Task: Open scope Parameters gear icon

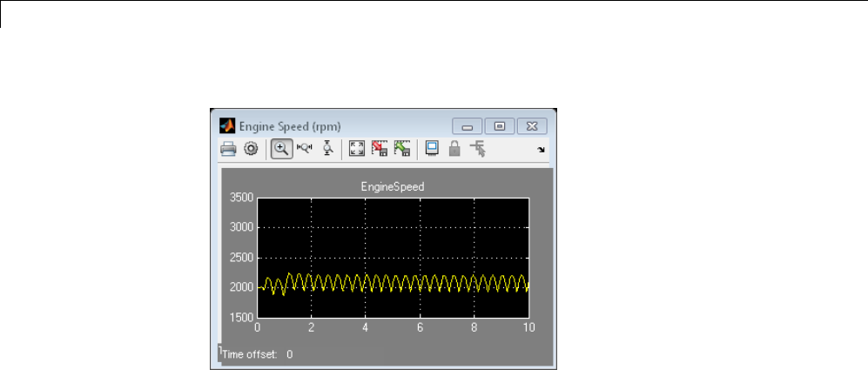Action: 251,149
